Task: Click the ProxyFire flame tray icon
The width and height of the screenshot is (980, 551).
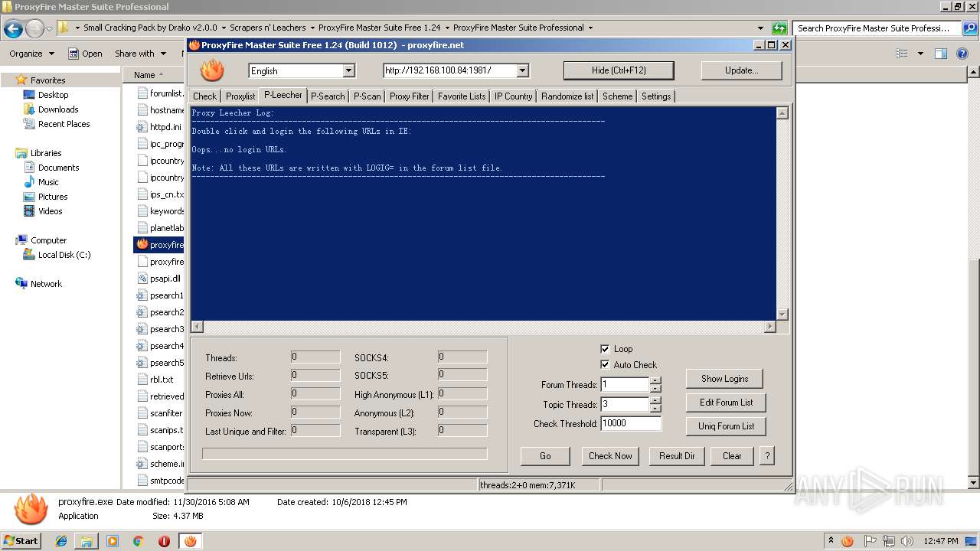Action: pos(847,541)
